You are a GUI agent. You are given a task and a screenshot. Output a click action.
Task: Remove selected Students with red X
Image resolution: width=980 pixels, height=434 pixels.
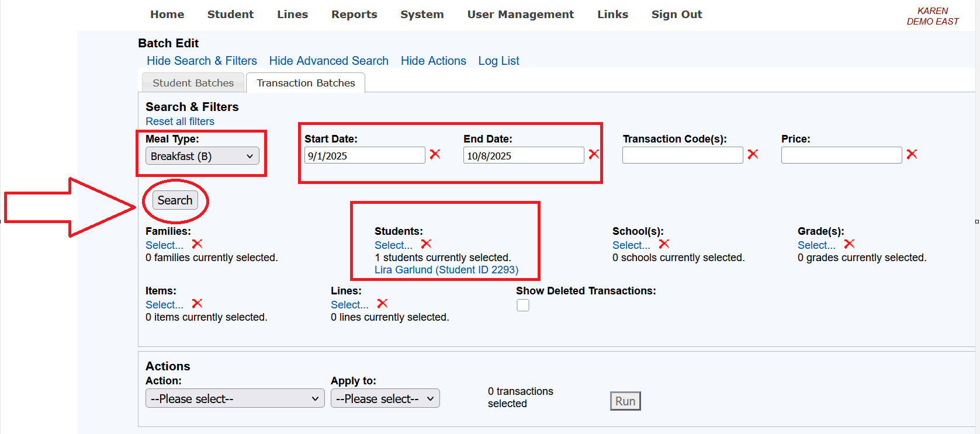[426, 244]
